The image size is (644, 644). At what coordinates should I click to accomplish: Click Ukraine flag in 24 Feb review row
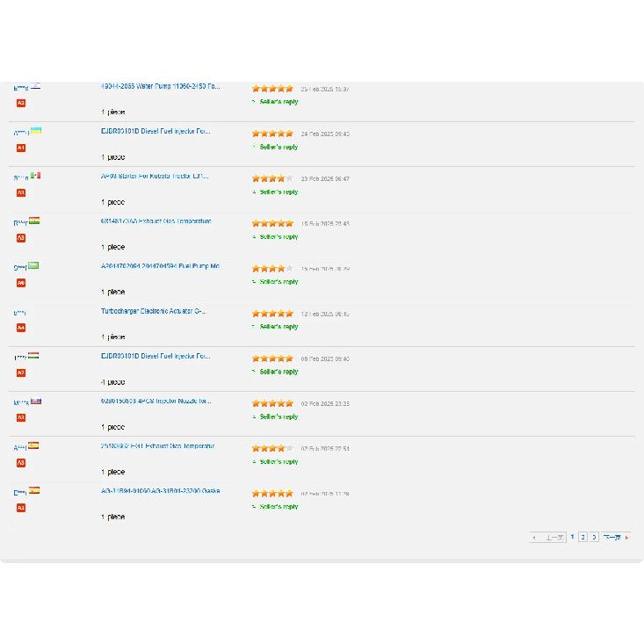coord(36,131)
